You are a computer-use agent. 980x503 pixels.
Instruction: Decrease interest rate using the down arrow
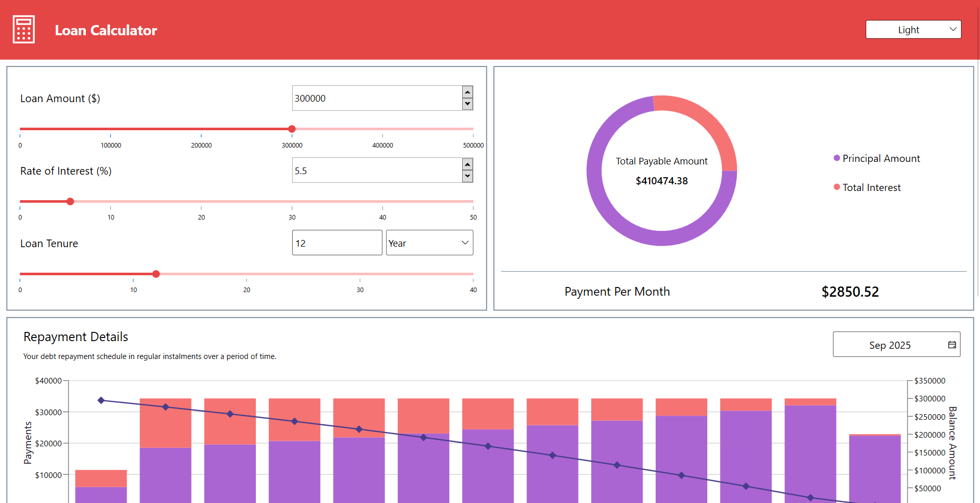[467, 177]
